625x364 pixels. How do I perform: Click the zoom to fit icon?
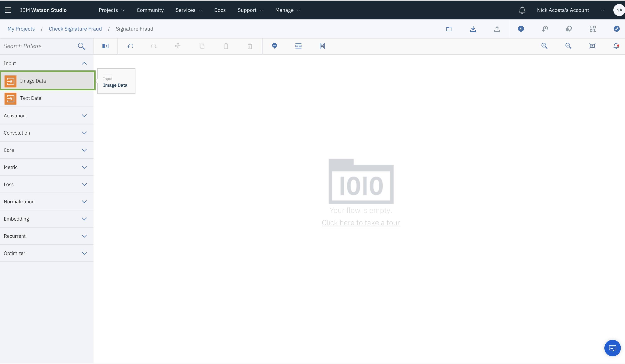[592, 46]
